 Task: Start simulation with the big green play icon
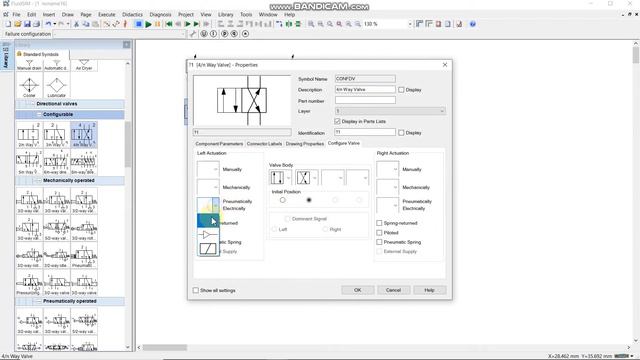point(148,24)
